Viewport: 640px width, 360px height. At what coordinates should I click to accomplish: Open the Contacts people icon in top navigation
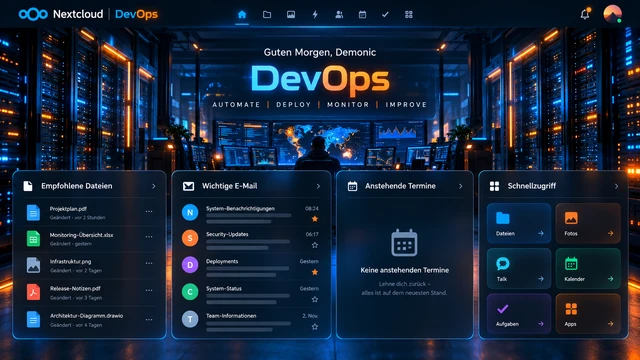(x=339, y=15)
